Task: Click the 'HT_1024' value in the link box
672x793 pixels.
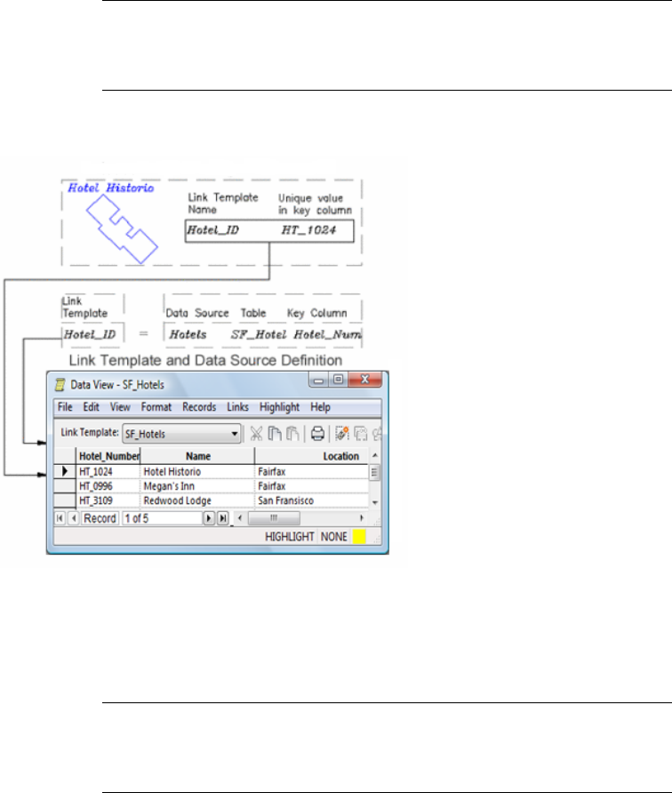Action: pos(308,230)
